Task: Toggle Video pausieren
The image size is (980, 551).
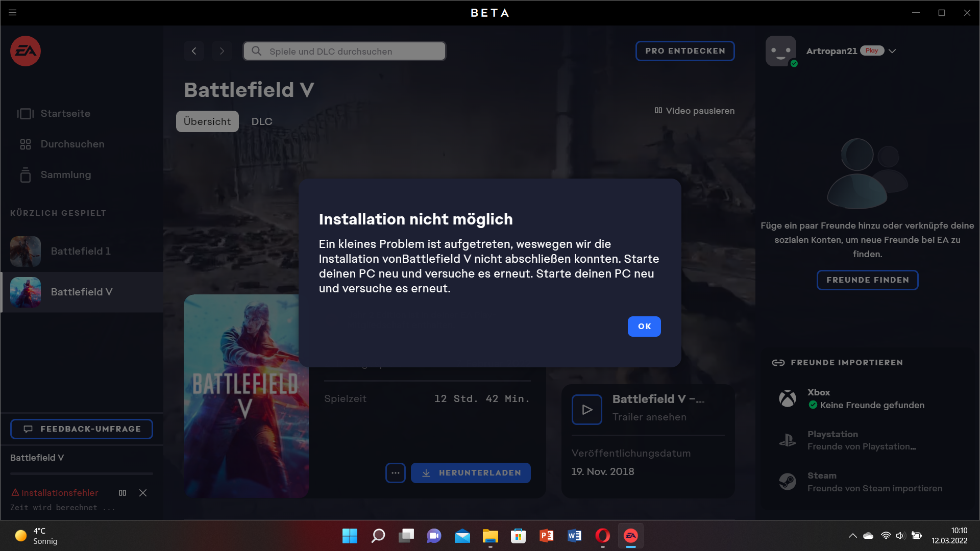Action: click(695, 111)
